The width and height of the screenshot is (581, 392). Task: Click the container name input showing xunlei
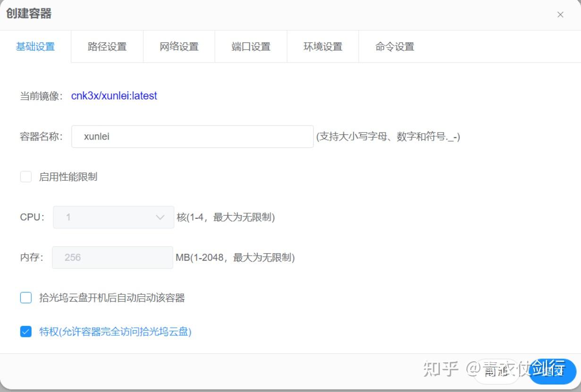tap(191, 136)
